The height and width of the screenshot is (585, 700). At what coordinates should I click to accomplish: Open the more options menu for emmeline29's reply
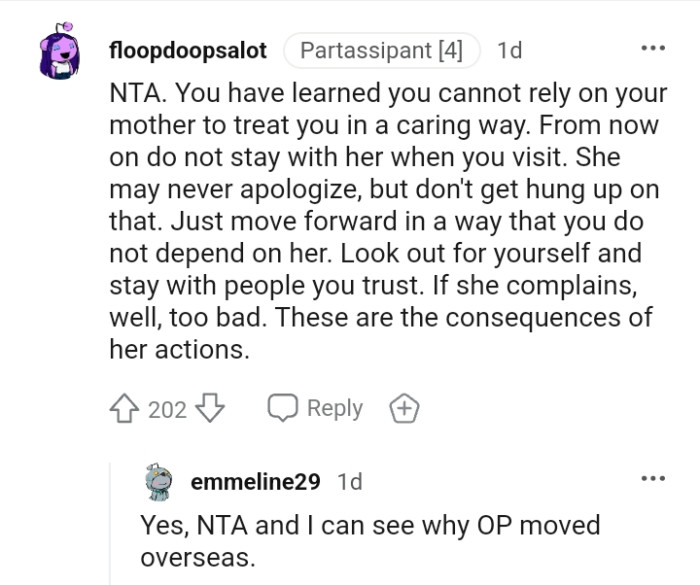(652, 479)
